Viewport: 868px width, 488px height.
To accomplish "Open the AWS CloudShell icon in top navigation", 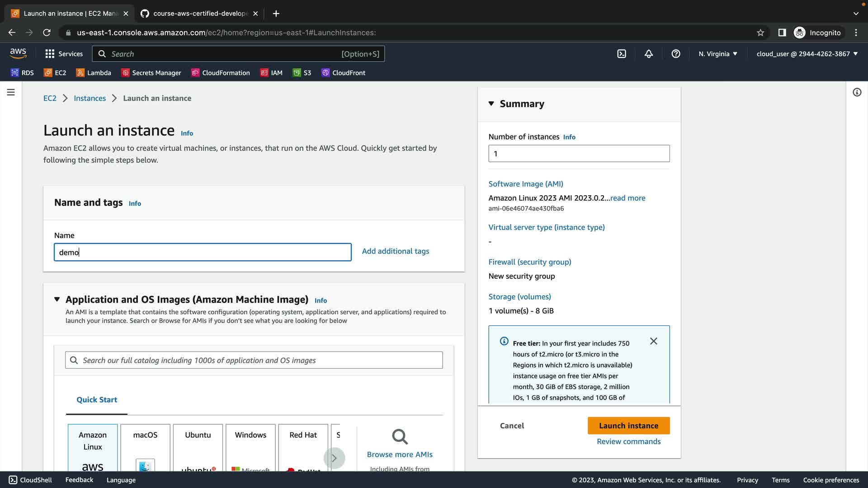I will point(622,54).
